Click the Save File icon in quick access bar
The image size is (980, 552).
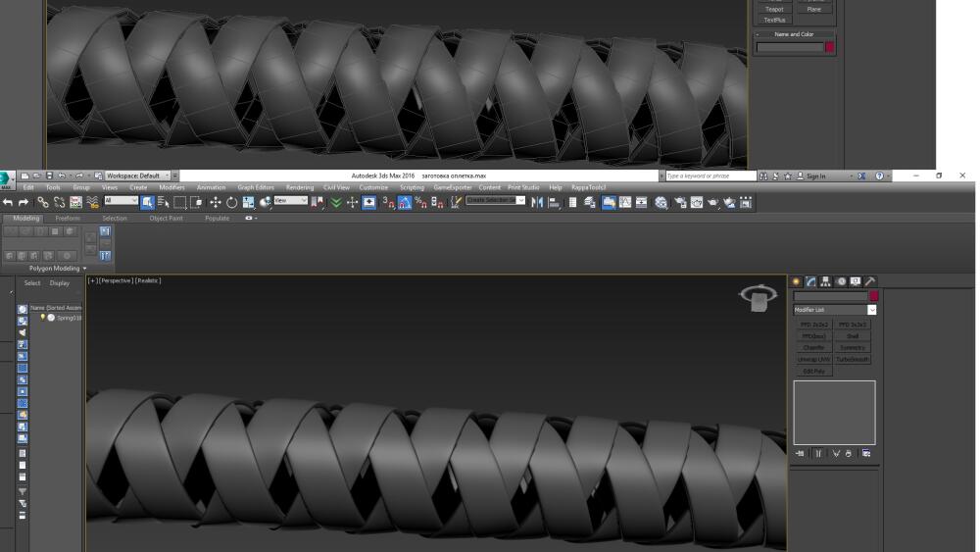49,176
